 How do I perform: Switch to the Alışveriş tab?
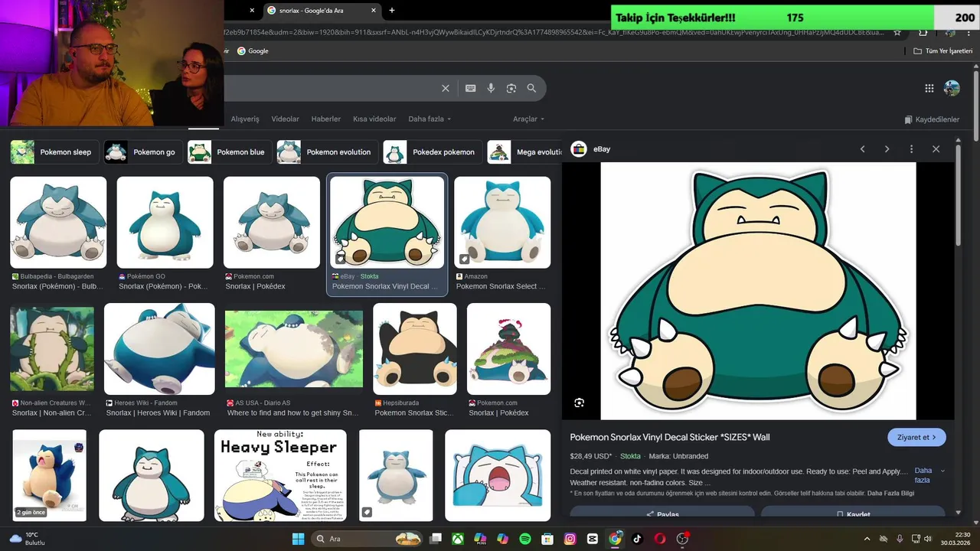(245, 119)
